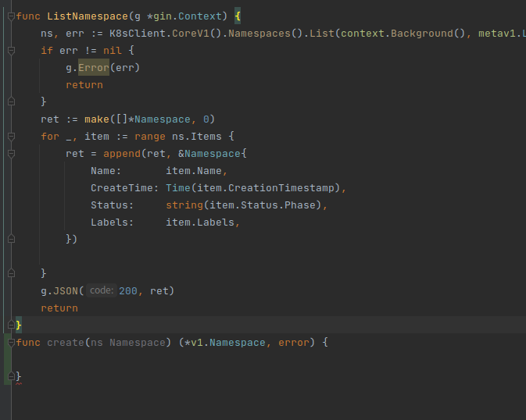526x420 pixels.
Task: Click the 'code:' parameter inlay hint
Action: [102, 290]
